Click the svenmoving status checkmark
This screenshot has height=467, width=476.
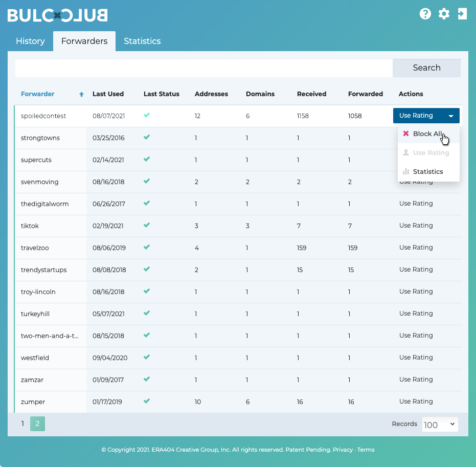(147, 181)
